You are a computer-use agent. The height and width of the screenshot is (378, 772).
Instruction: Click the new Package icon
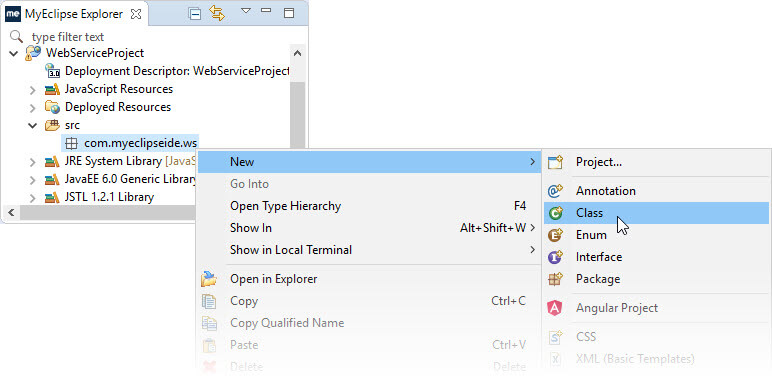point(555,280)
